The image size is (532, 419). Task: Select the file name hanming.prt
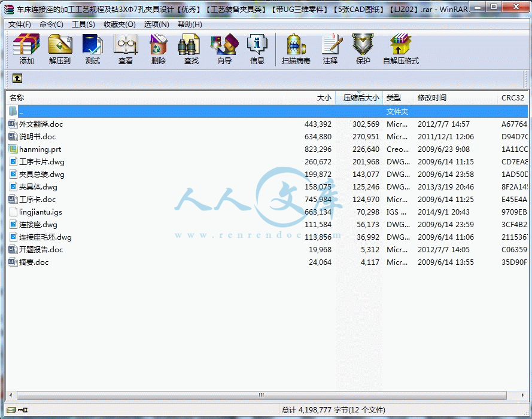point(40,149)
